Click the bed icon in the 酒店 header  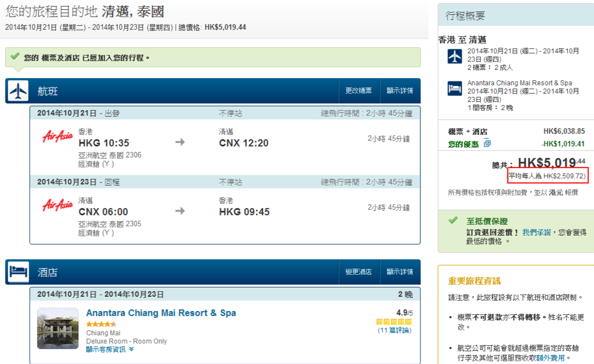[x=18, y=272]
